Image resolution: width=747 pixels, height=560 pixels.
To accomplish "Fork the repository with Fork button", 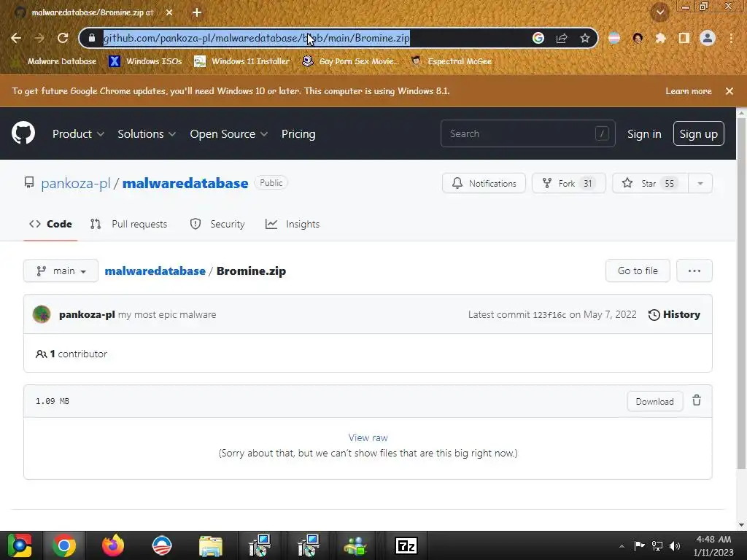I will click(569, 183).
